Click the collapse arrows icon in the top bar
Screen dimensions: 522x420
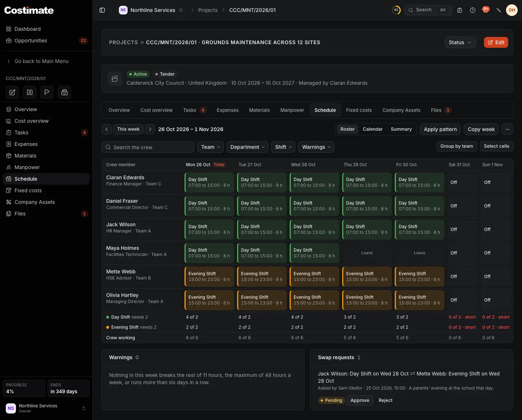click(x=499, y=10)
